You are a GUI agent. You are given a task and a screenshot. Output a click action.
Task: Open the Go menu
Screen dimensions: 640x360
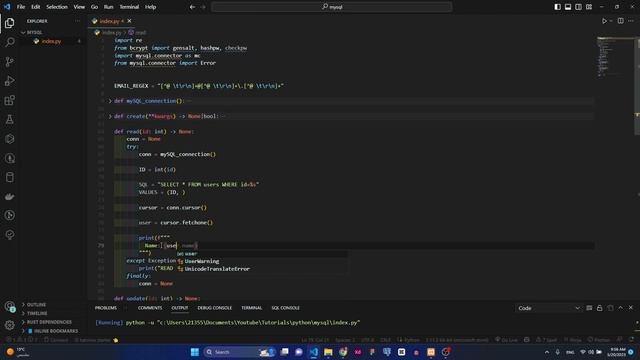click(94, 7)
